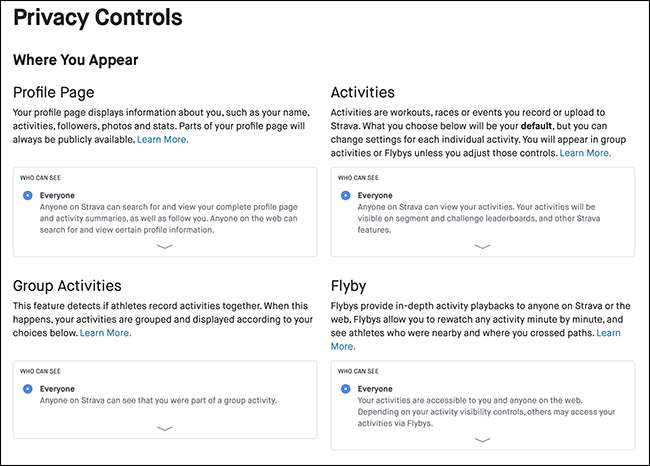
Task: Open Learn More link under Group Activities
Action: point(105,332)
